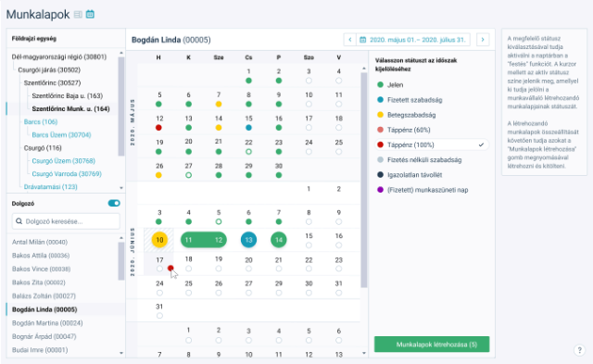Click Munkalapok létrehozása (5) button
The image size is (593, 364).
pyautogui.click(x=432, y=345)
